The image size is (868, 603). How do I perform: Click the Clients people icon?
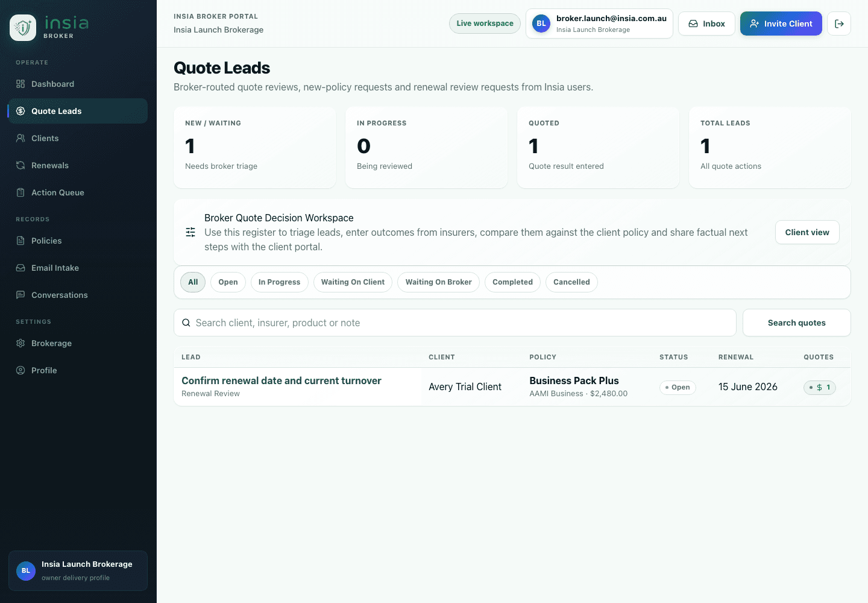(20, 138)
